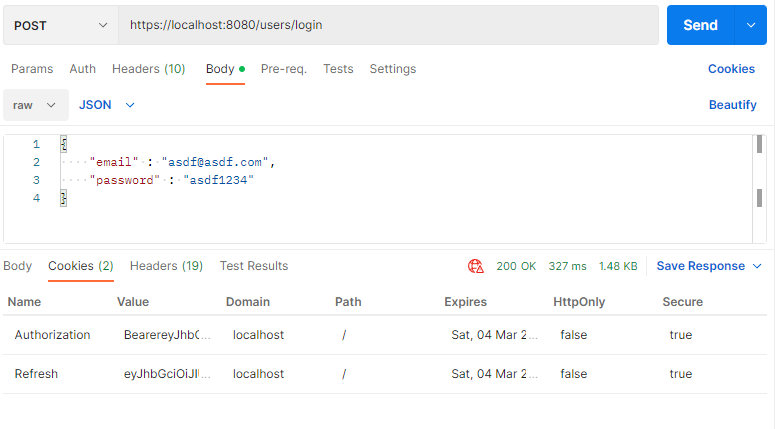
Task: Switch to the response Body tab
Action: click(x=17, y=266)
